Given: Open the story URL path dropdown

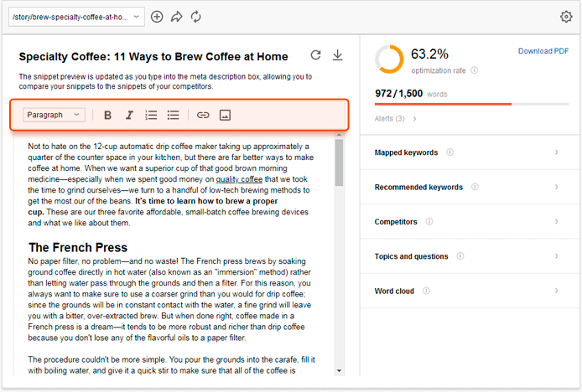Looking at the screenshot, I should pyautogui.click(x=76, y=17).
